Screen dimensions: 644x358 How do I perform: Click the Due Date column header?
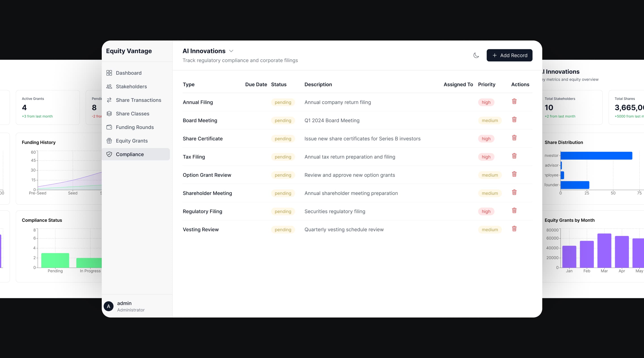pyautogui.click(x=256, y=85)
